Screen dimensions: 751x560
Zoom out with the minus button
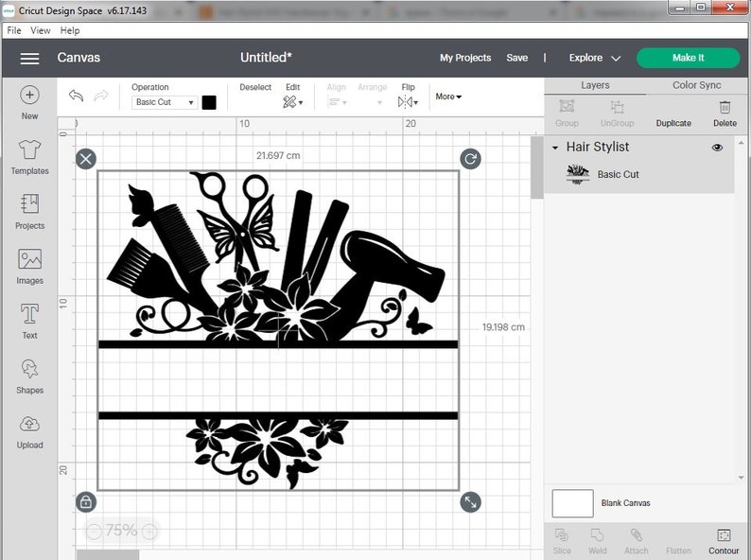pos(94,531)
